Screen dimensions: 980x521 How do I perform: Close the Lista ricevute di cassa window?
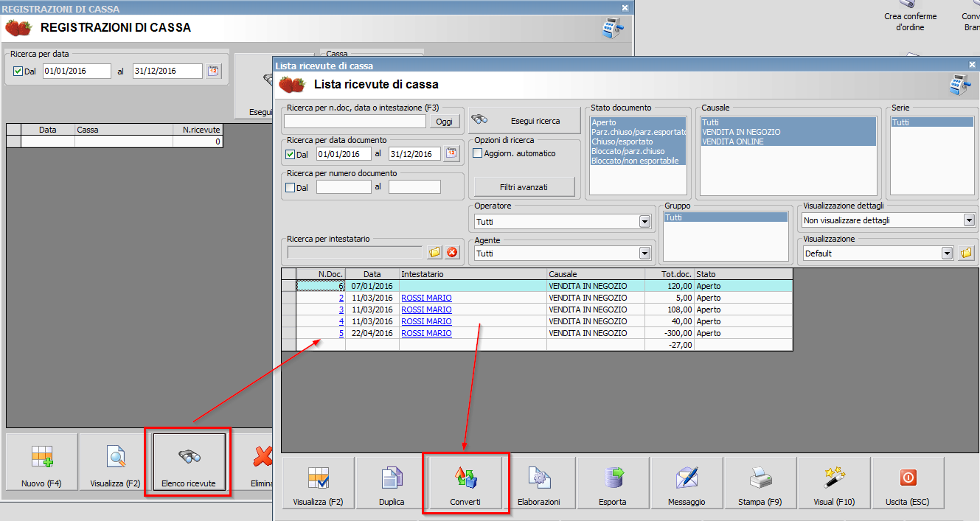pyautogui.click(x=971, y=65)
